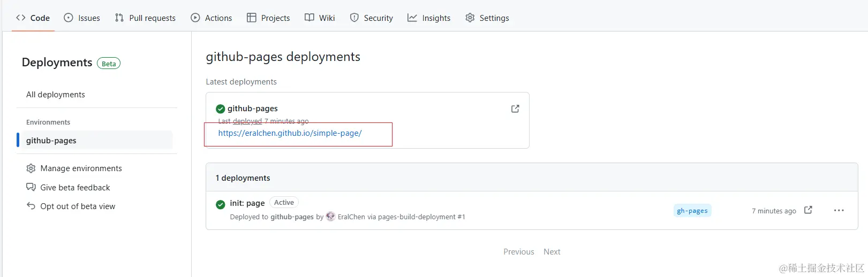Go to the Actions tab
The image size is (868, 277).
[x=212, y=18]
